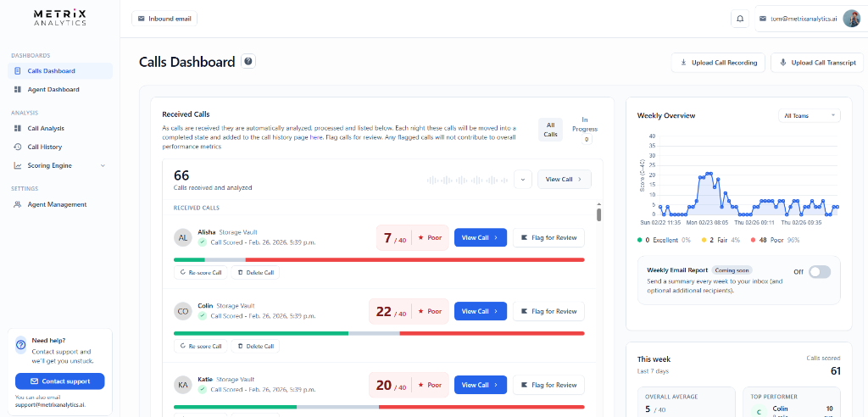The image size is (868, 417).
Task: Open the notifications bell icon
Action: [x=739, y=19]
